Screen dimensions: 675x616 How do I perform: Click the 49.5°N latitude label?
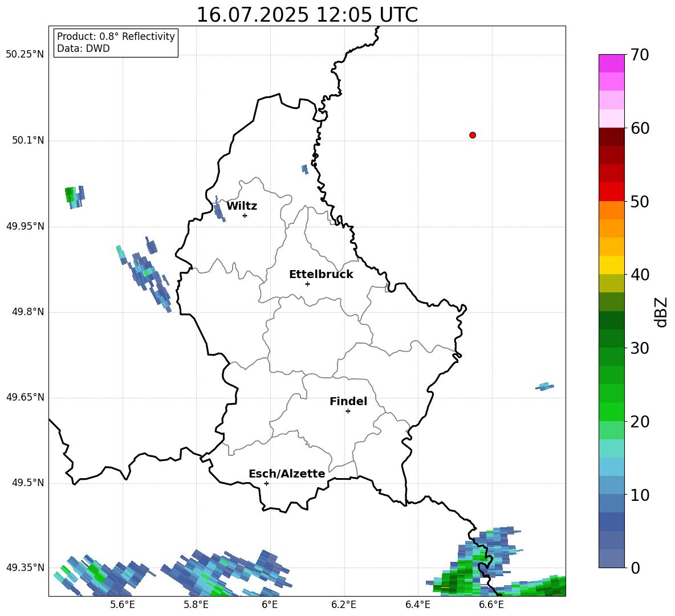[x=28, y=483]
